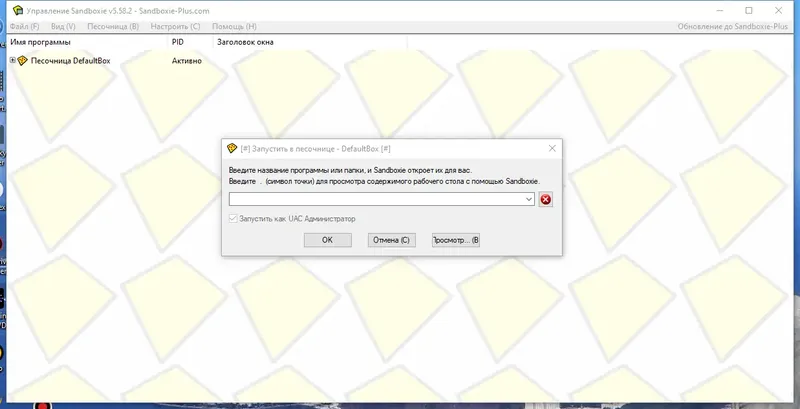Image resolution: width=800 pixels, height=409 pixels.
Task: Open the Настроить (C) menu
Action: click(x=176, y=27)
